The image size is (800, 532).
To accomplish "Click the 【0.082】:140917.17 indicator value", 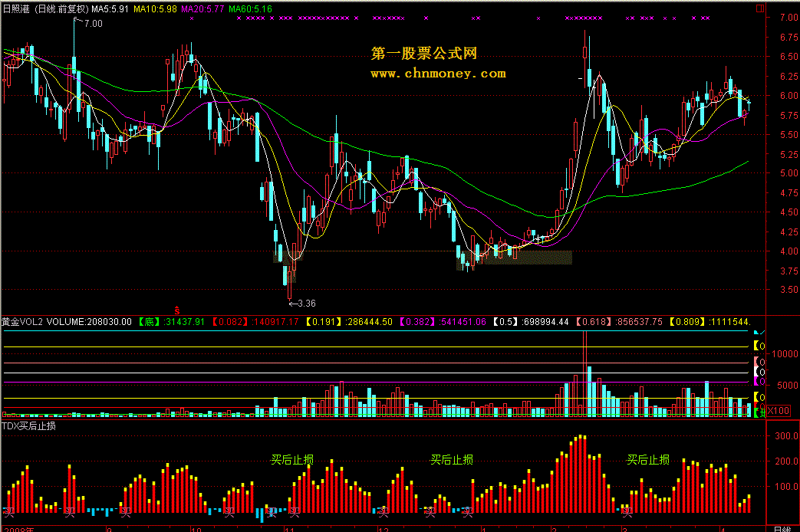I will pos(255,322).
